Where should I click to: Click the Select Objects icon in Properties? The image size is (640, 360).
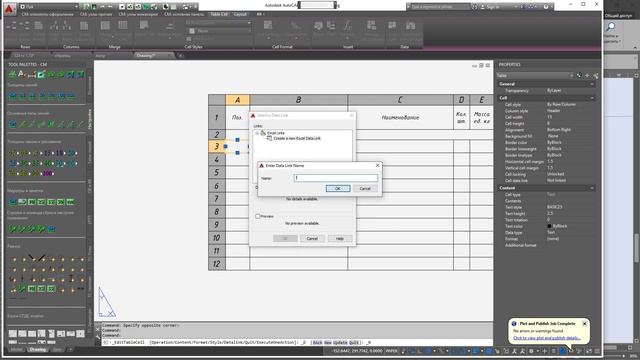pyautogui.click(x=587, y=76)
